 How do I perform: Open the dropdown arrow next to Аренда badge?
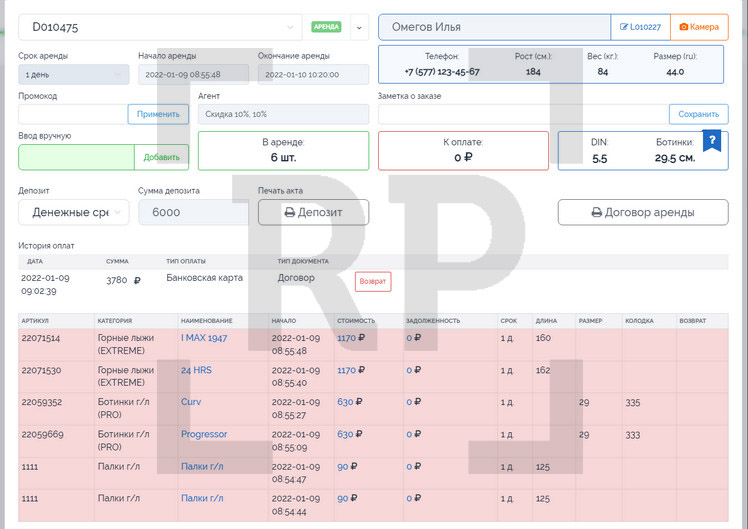[359, 27]
